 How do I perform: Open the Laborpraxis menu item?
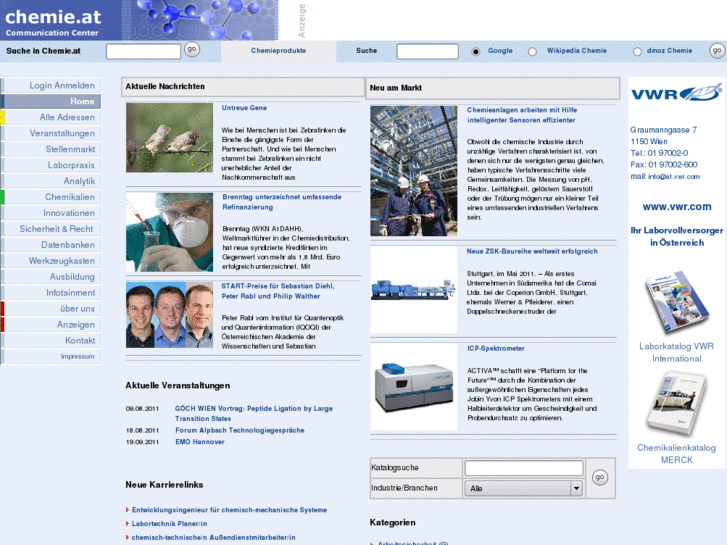click(x=51, y=165)
